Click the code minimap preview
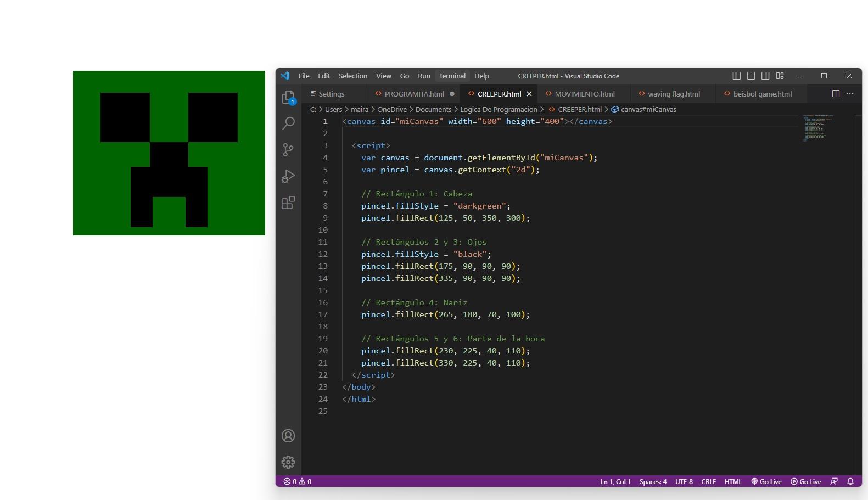Viewport: 868px width, 500px height. click(x=817, y=128)
